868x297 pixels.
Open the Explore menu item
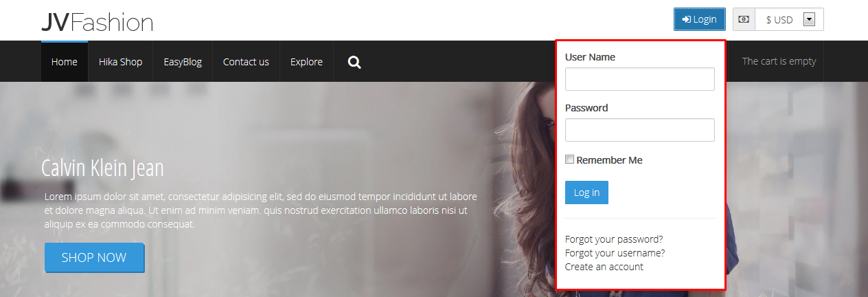click(x=306, y=62)
